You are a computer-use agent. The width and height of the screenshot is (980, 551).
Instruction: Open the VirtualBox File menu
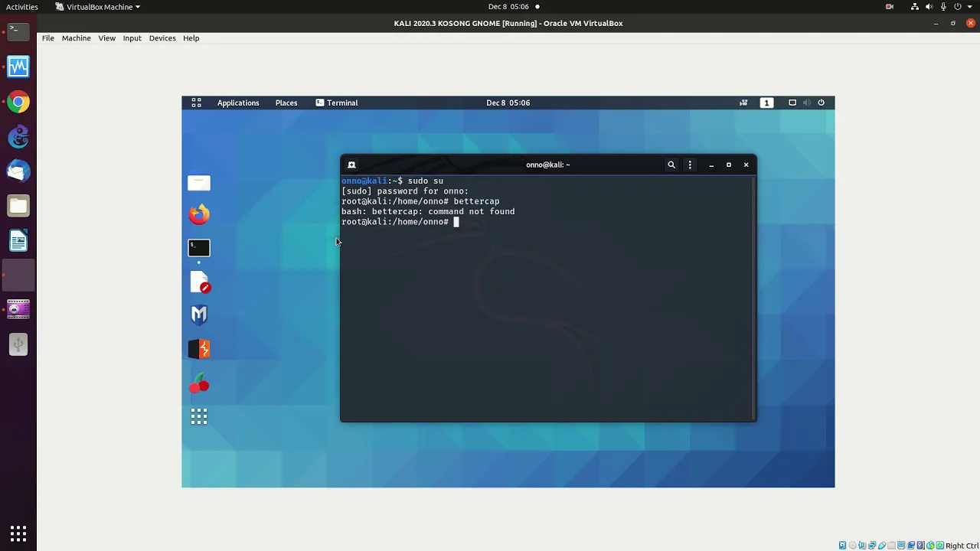pyautogui.click(x=47, y=38)
